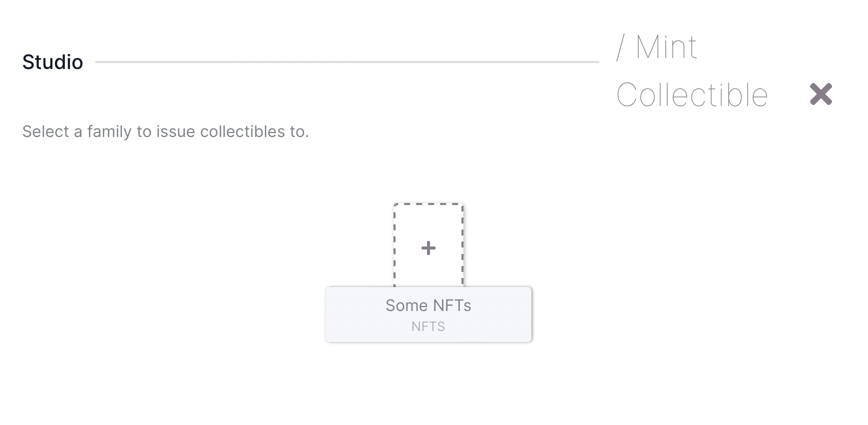Screen dimensions: 868x425
Task: Click the plus icon in dashed card
Action: 428,248
